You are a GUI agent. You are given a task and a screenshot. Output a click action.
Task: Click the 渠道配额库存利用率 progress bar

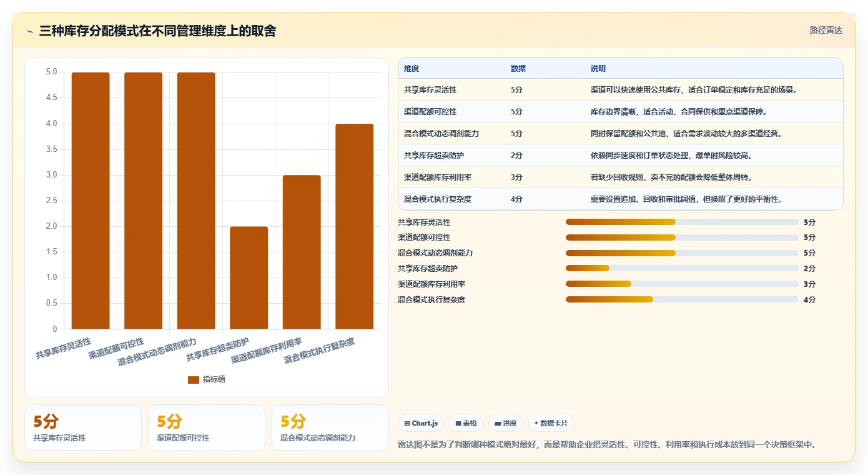coord(682,284)
